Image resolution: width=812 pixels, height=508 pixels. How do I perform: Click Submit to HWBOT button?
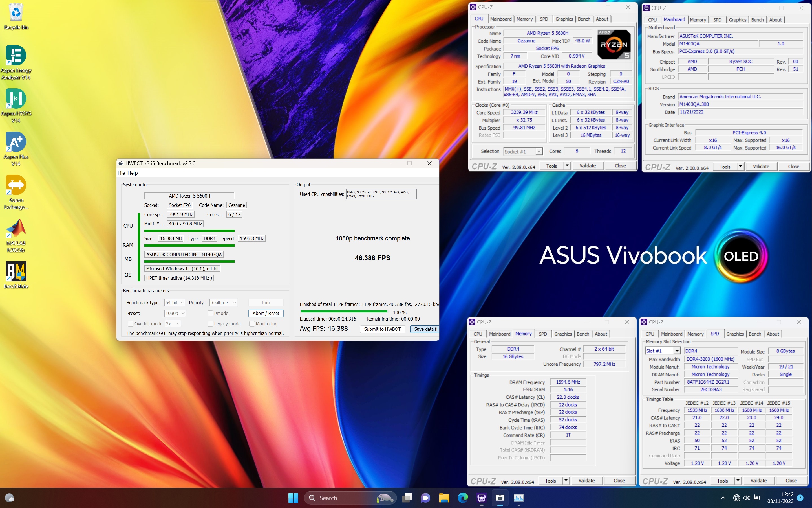click(x=382, y=329)
